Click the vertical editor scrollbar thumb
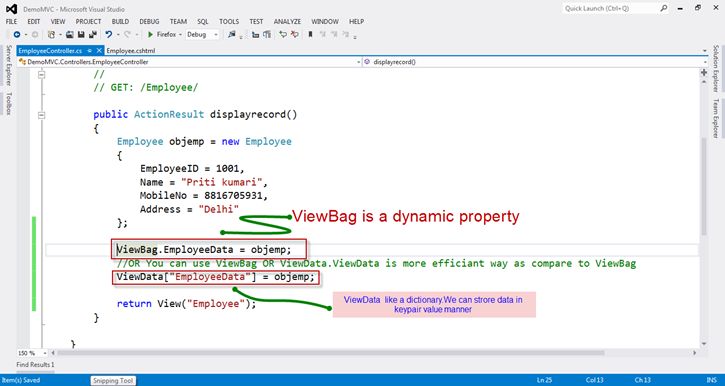This screenshot has height=386, width=725. 704,186
